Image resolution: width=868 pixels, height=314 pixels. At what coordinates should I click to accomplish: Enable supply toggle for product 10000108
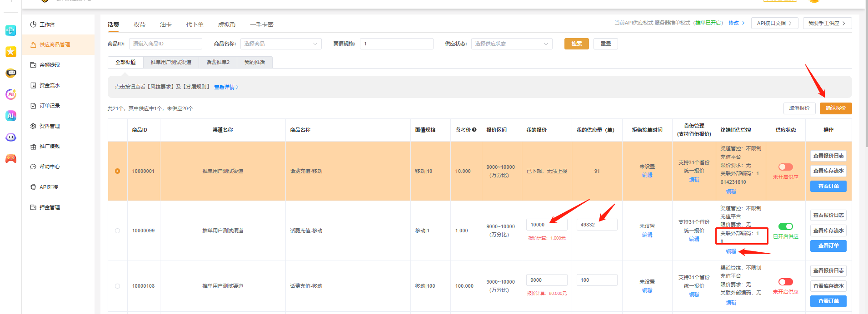pos(785,282)
